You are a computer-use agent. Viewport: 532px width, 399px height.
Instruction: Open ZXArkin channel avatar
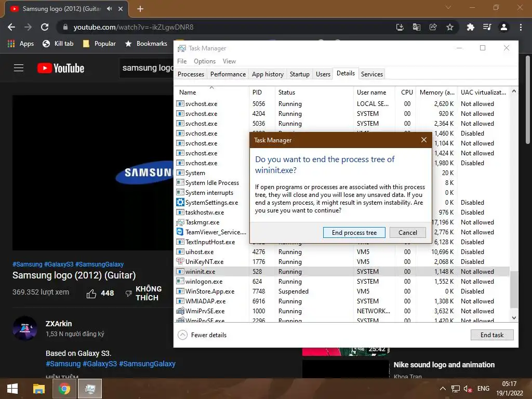(x=25, y=328)
